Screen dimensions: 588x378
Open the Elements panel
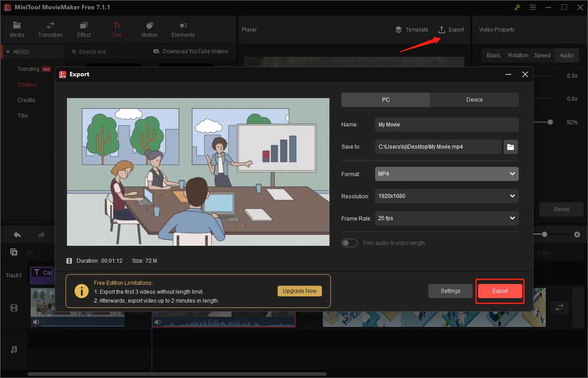pyautogui.click(x=183, y=29)
